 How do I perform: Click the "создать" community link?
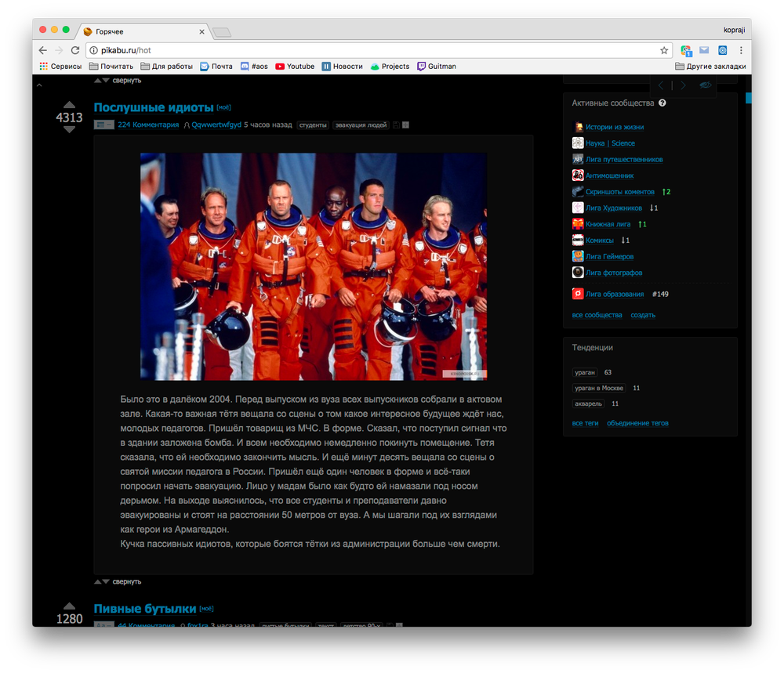643,315
